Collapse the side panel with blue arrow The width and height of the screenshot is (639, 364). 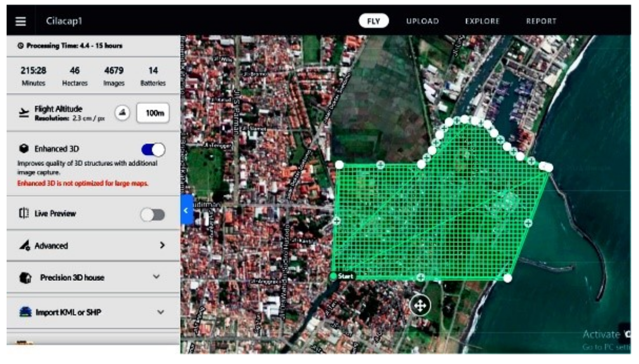186,210
